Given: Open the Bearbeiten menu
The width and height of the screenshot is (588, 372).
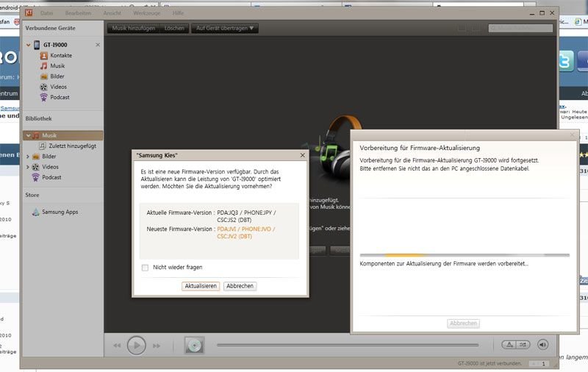Looking at the screenshot, I should (x=78, y=13).
